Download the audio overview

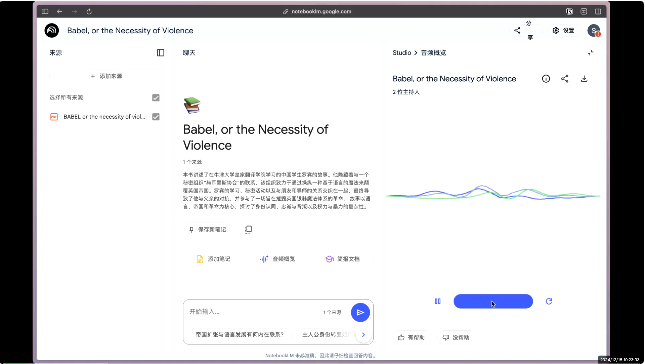pyautogui.click(x=584, y=79)
